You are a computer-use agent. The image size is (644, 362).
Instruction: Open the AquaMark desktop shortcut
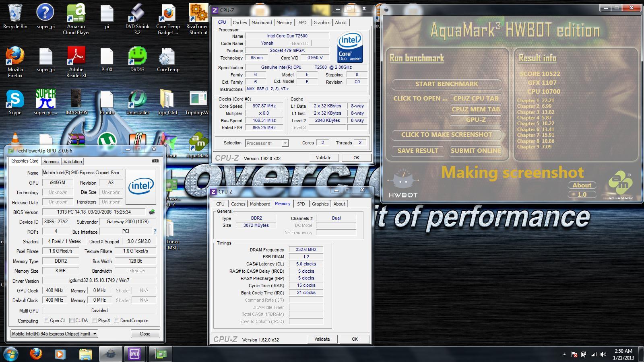[x=198, y=145]
